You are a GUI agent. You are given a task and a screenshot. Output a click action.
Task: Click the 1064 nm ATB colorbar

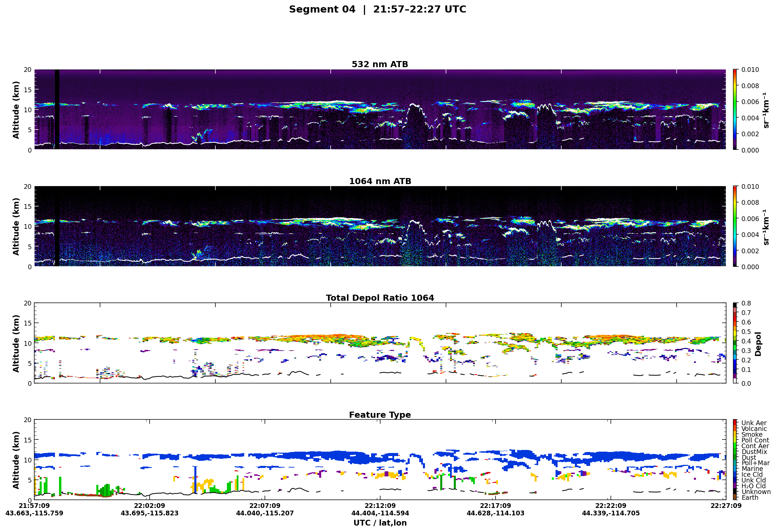pos(735,226)
